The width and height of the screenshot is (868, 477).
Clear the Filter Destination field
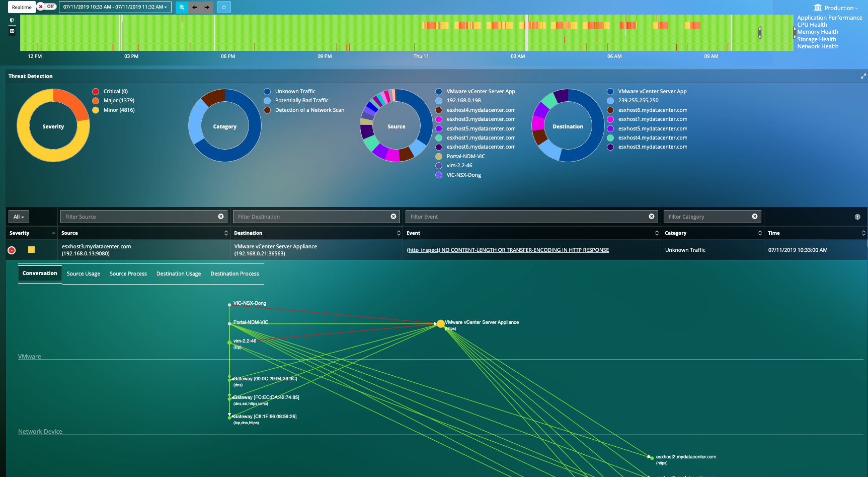pyautogui.click(x=393, y=217)
